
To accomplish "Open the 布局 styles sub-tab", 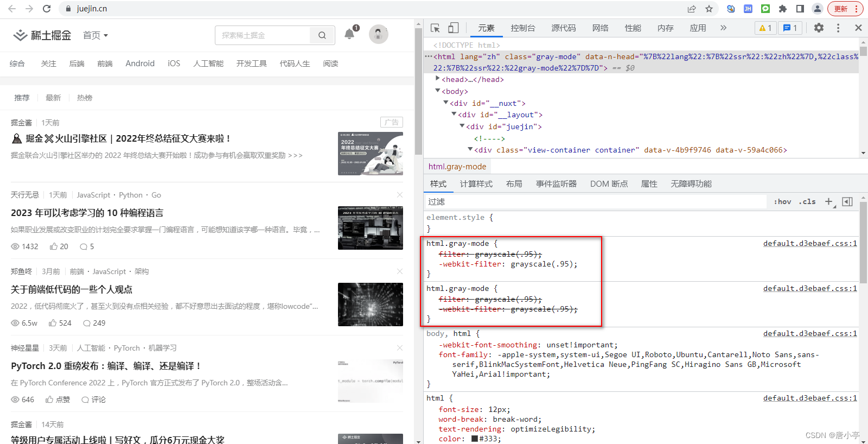I will click(514, 184).
